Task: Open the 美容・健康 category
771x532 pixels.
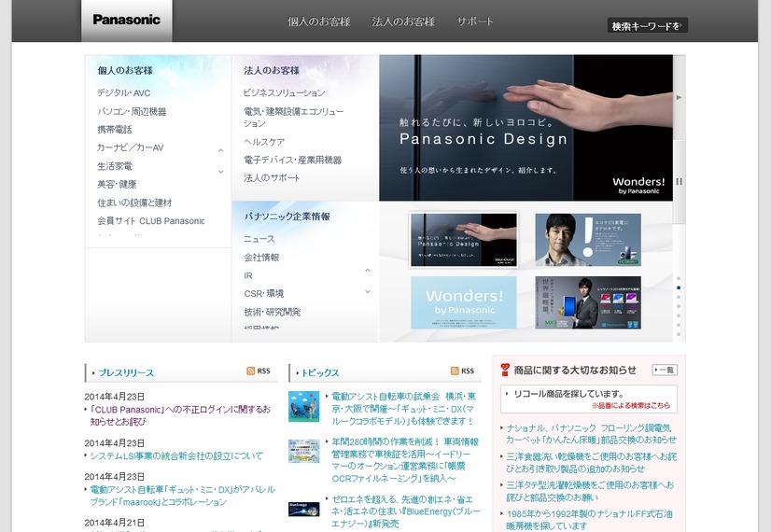Action: pyautogui.click(x=117, y=185)
